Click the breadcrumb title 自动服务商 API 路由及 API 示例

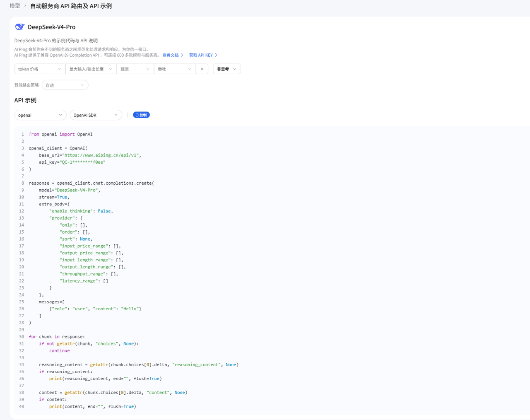pyautogui.click(x=71, y=6)
